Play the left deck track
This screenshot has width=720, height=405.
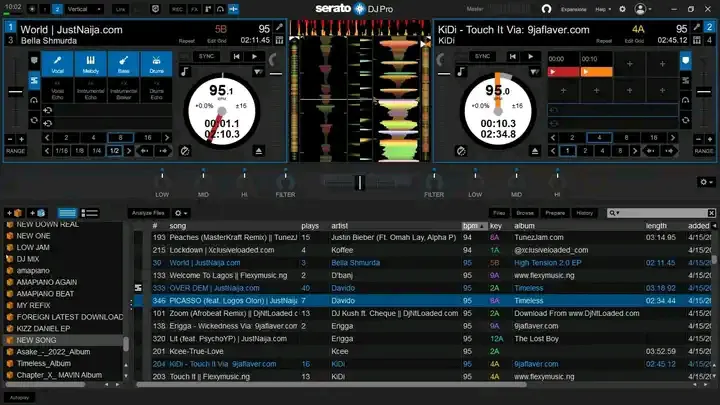coord(254,56)
